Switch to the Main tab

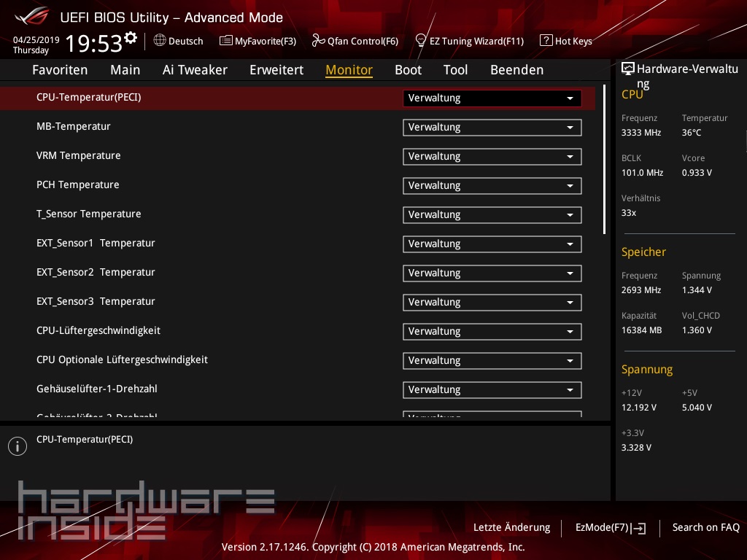click(x=125, y=70)
